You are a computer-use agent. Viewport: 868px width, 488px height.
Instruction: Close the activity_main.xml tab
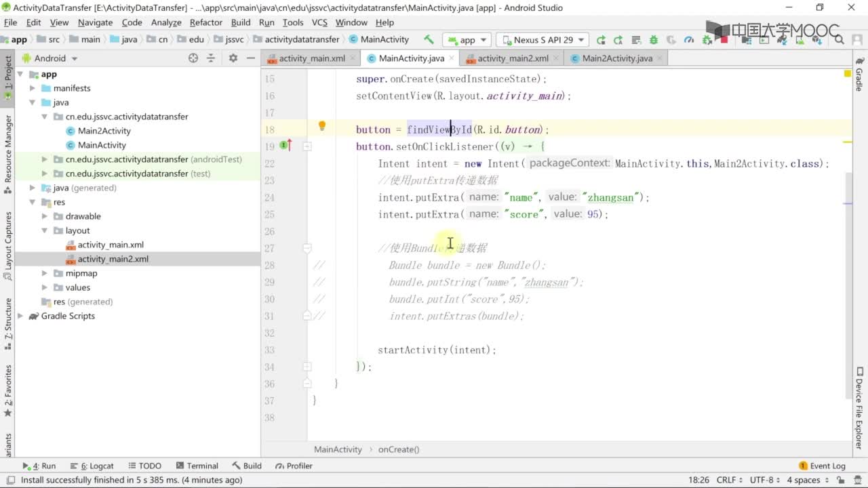click(x=353, y=58)
